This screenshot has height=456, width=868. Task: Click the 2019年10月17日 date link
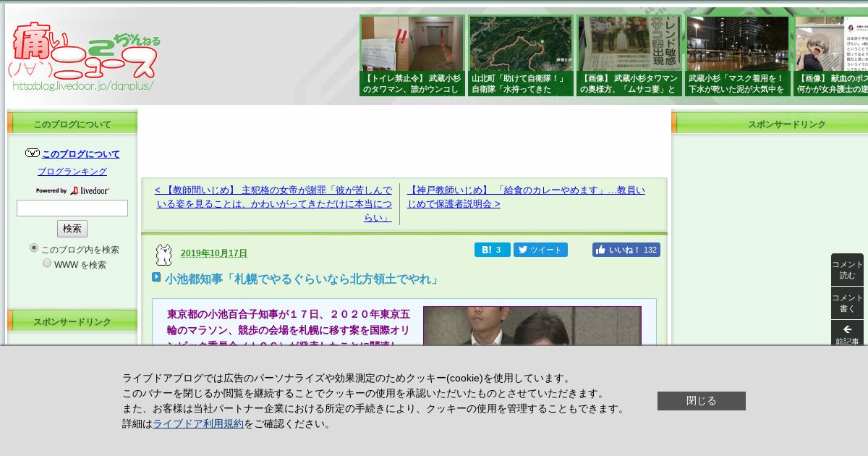click(214, 253)
